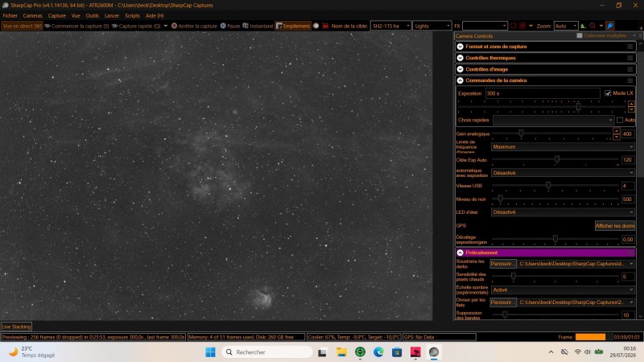Open File Explorer from the taskbar
Viewport: 644px width, 362px height.
(341, 352)
